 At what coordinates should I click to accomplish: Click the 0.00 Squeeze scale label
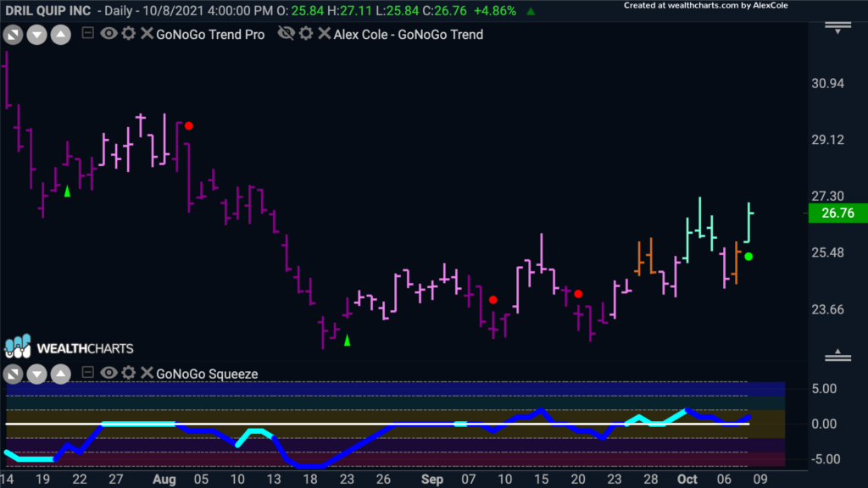(824, 424)
